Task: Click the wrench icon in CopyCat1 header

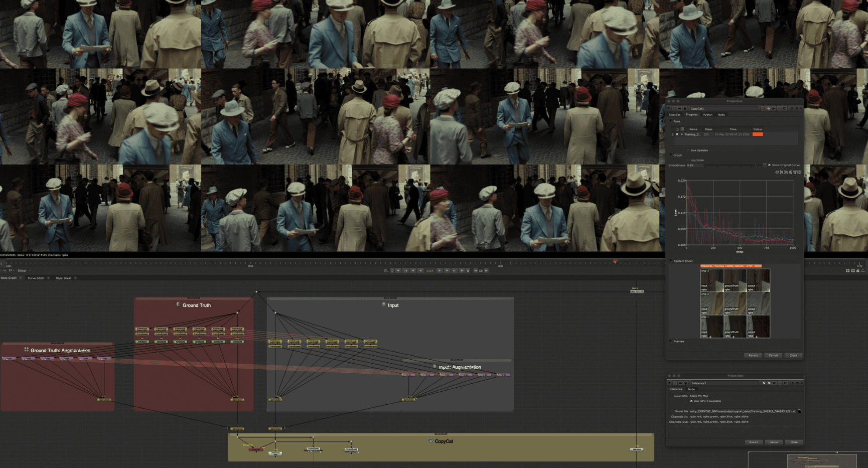Action: click(x=685, y=108)
